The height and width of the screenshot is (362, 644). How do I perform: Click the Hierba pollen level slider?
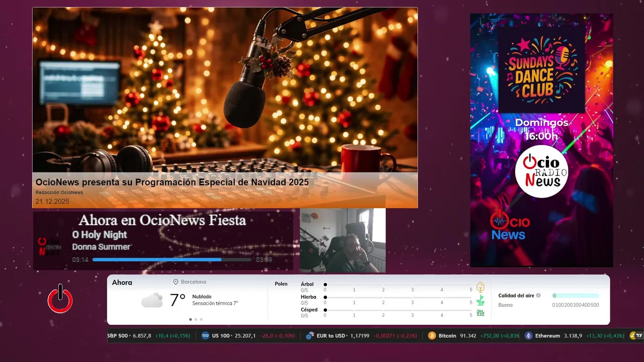(x=398, y=298)
